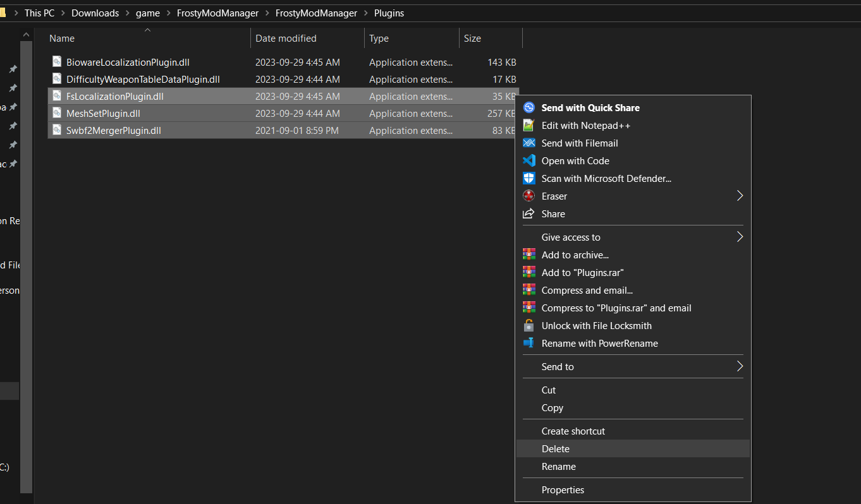Viewport: 861px width, 504px height.
Task: Click the red Eraser icon
Action: (x=529, y=196)
